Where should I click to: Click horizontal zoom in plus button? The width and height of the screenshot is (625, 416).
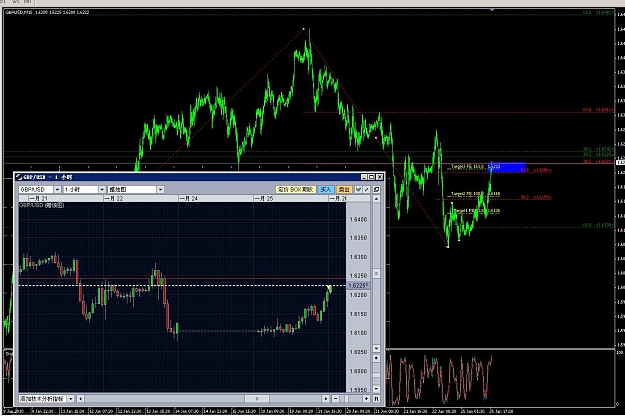pos(366,398)
